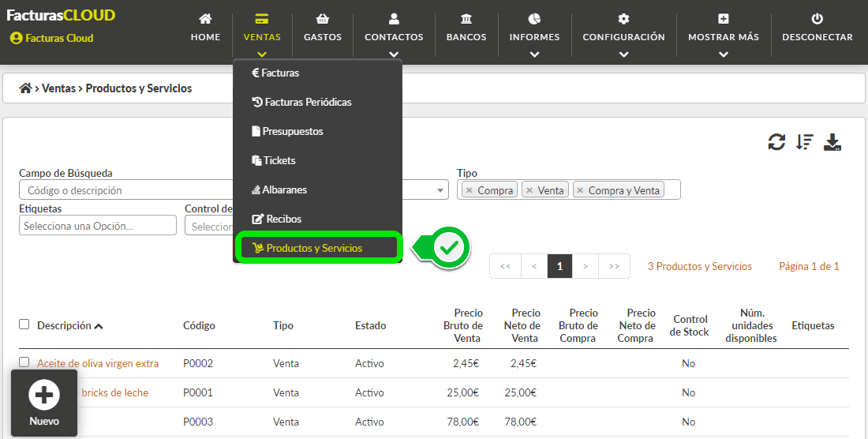
Task: Open the CONFIGURACIÓN gear icon
Action: [x=623, y=19]
